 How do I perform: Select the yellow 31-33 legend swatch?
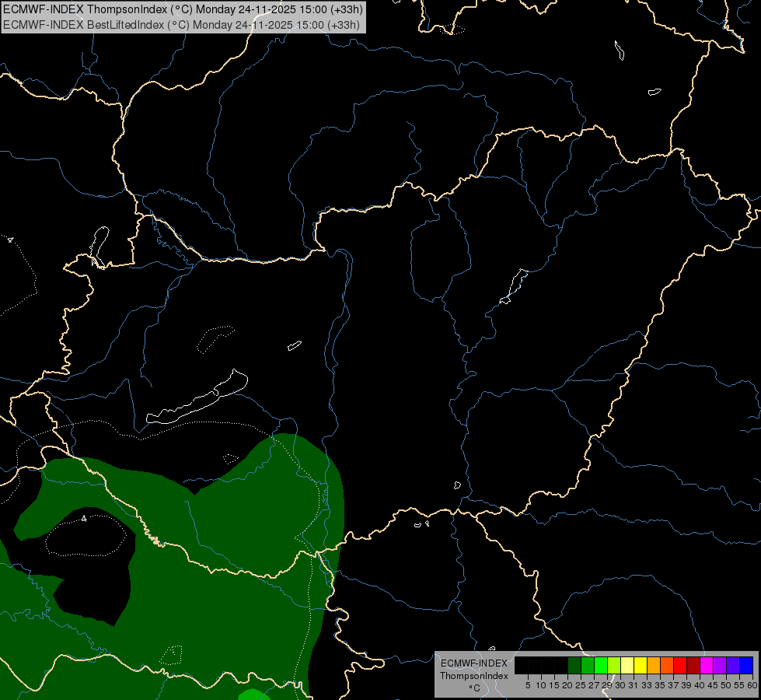[x=641, y=665]
